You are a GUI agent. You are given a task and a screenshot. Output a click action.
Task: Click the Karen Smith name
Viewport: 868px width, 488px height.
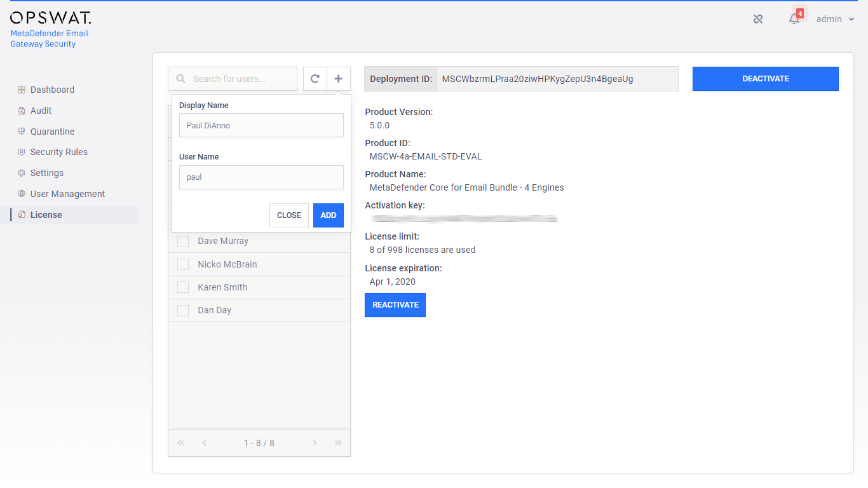pos(222,287)
